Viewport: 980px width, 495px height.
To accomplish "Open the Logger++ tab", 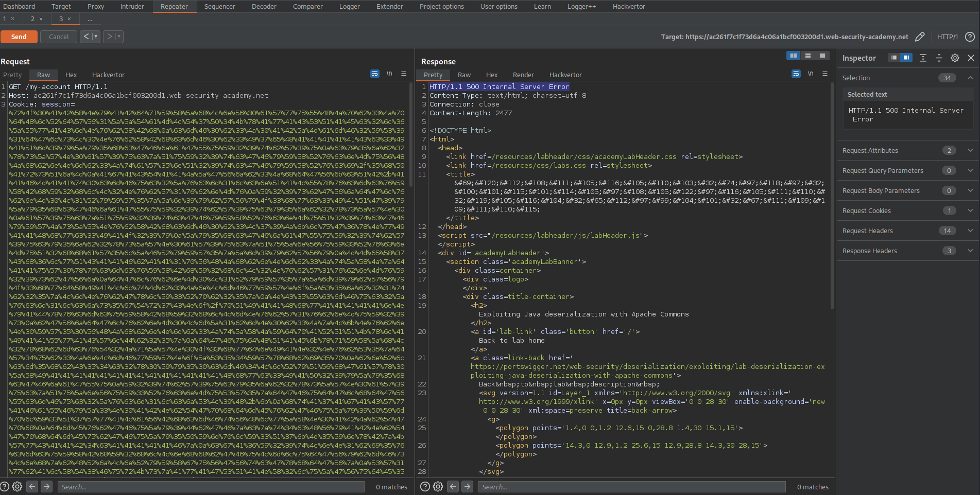I will [581, 6].
